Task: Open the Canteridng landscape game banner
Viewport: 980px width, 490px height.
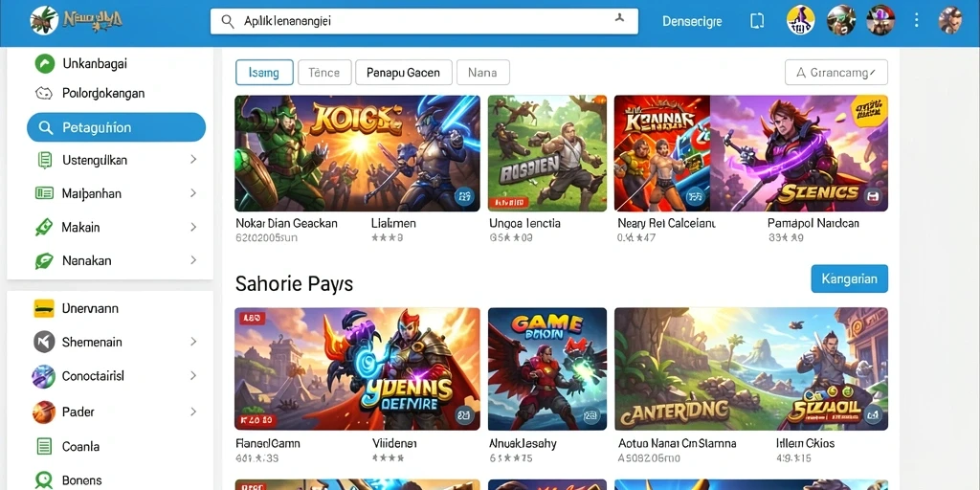Action: [751, 368]
